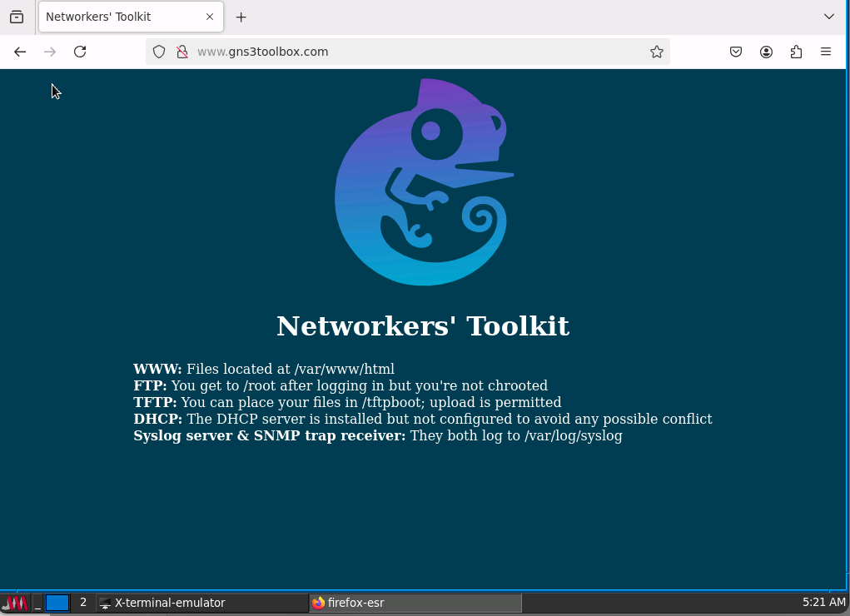Click the text 'WWW: Files located at /var/www/html'
This screenshot has width=850, height=616.
coord(264,369)
